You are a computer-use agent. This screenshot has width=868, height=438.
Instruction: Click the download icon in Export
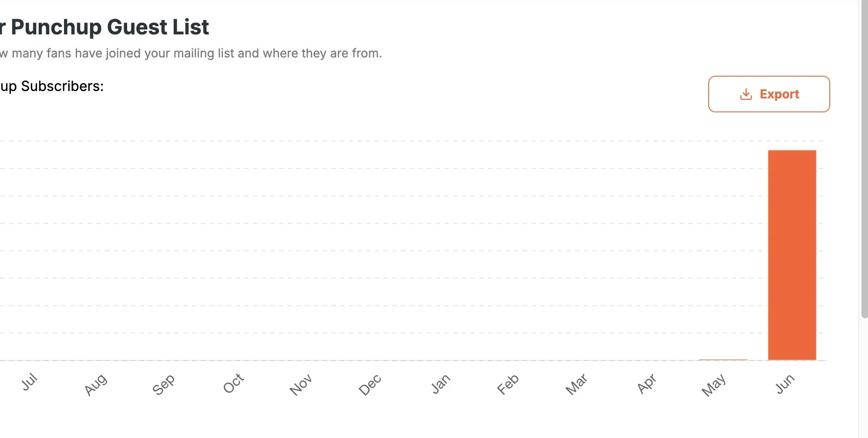tap(746, 94)
